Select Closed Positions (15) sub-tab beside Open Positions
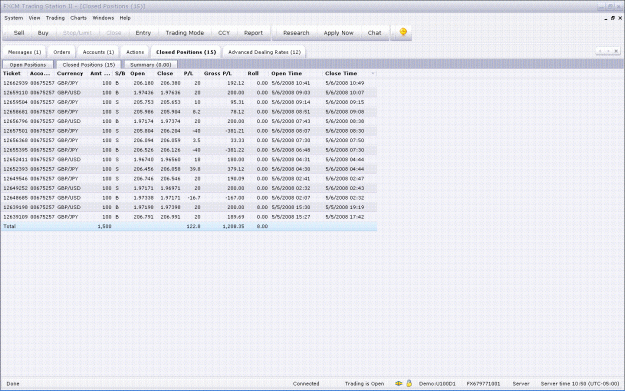The width and height of the screenshot is (625, 391). click(88, 65)
